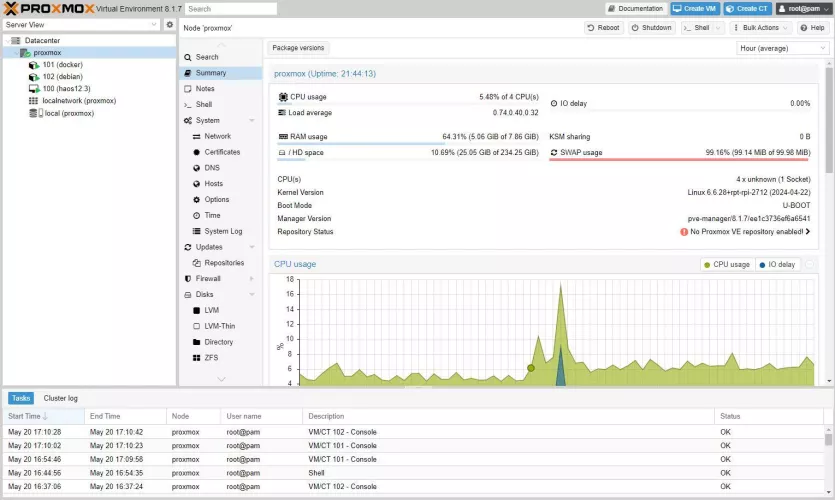The height and width of the screenshot is (500, 835).
Task: Open Time settings
Action: point(212,216)
